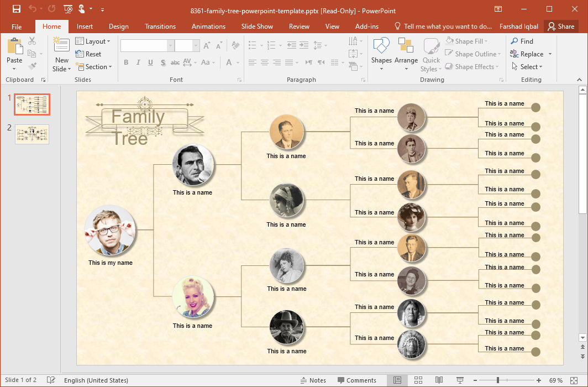Open the Select dropdown in Editing group
The width and height of the screenshot is (588, 387).
[531, 67]
